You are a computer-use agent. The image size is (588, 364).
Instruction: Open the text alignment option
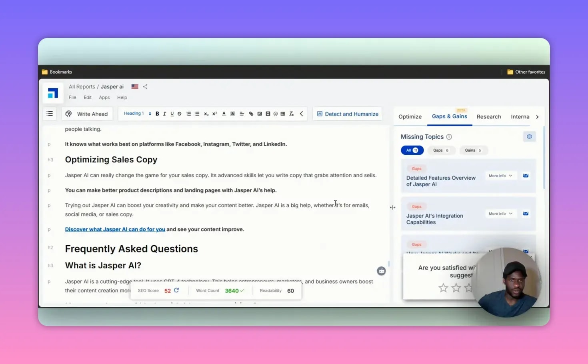242,114
